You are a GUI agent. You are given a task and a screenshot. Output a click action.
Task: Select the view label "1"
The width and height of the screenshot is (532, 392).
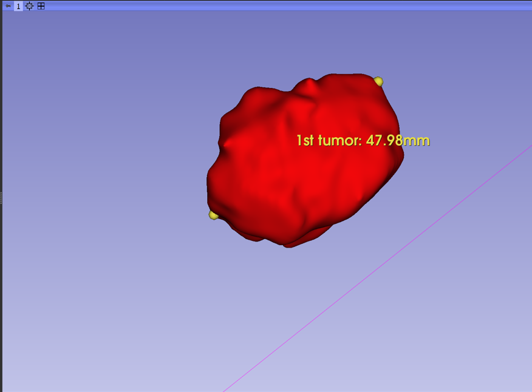pyautogui.click(x=18, y=6)
